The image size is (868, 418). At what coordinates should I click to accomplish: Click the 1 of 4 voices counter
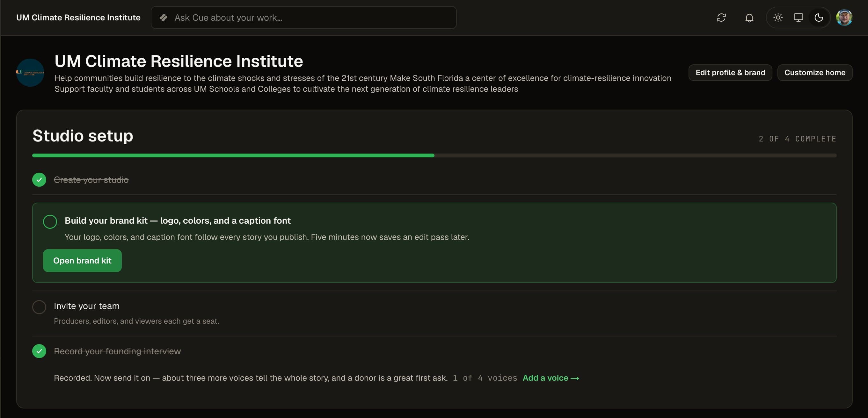[x=485, y=378]
